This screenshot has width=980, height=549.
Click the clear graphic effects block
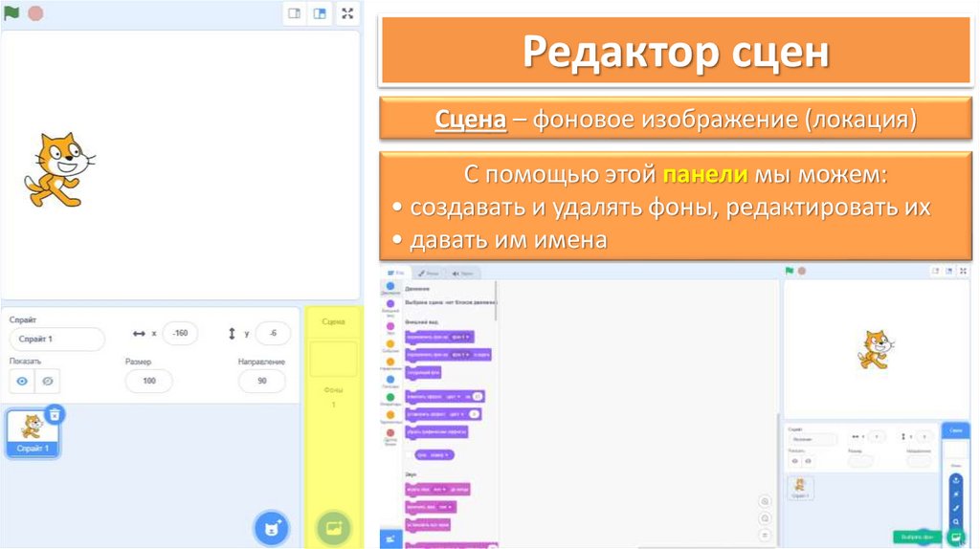[436, 431]
